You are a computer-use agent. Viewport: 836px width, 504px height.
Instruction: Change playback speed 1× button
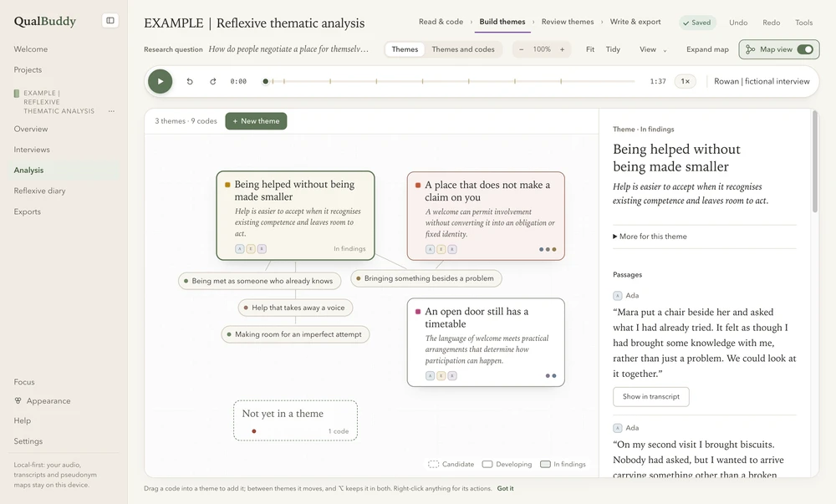click(686, 82)
